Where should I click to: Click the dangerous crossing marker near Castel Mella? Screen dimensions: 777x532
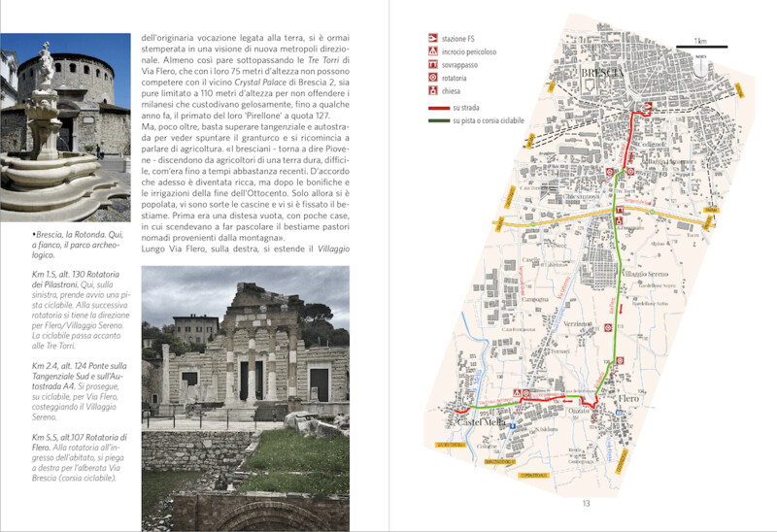click(518, 393)
